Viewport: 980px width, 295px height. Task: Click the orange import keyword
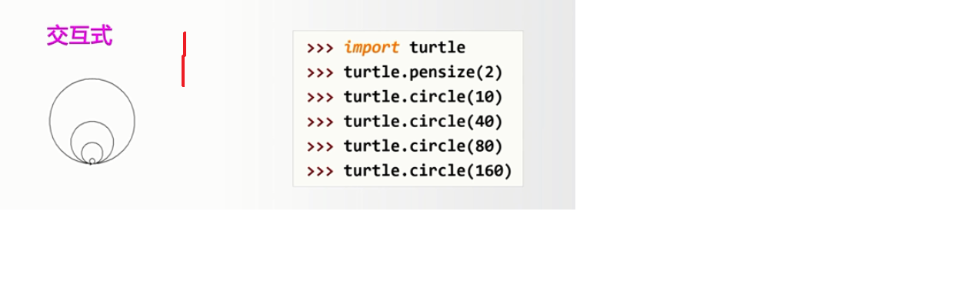click(x=372, y=48)
